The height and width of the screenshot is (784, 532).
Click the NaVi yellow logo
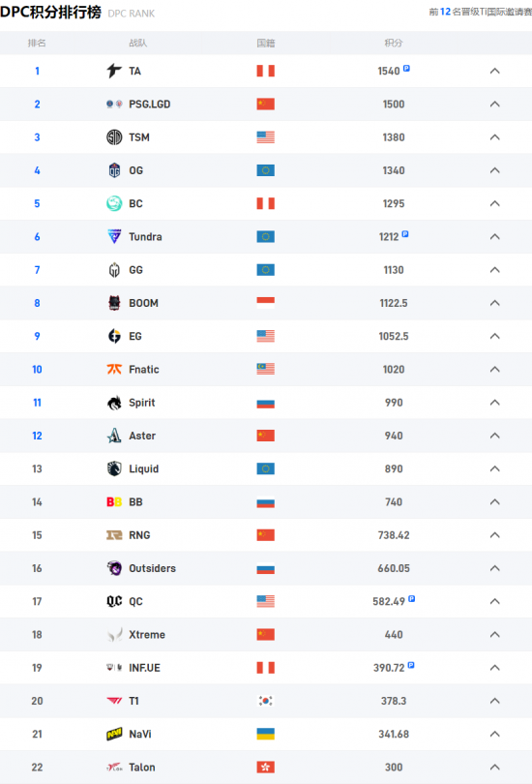tap(114, 734)
